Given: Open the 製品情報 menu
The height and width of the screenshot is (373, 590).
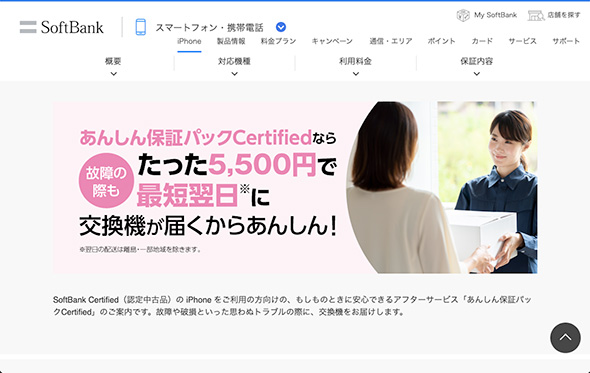Looking at the screenshot, I should point(231,41).
